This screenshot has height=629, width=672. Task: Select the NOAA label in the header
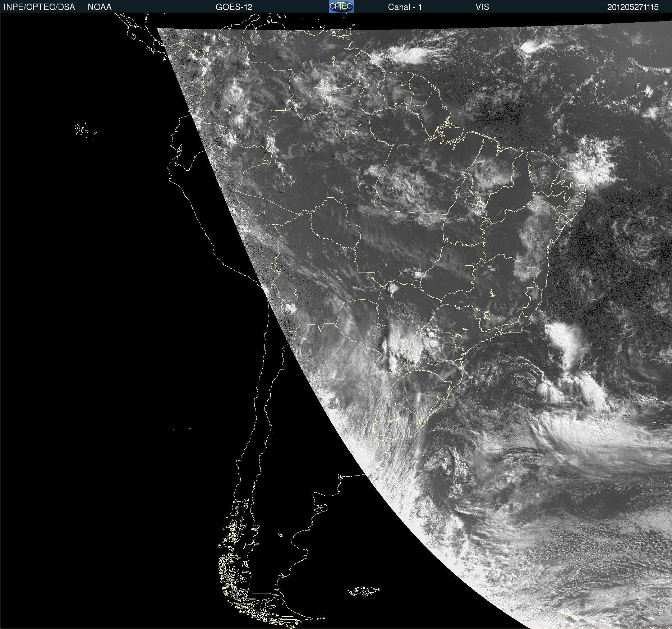[100, 7]
